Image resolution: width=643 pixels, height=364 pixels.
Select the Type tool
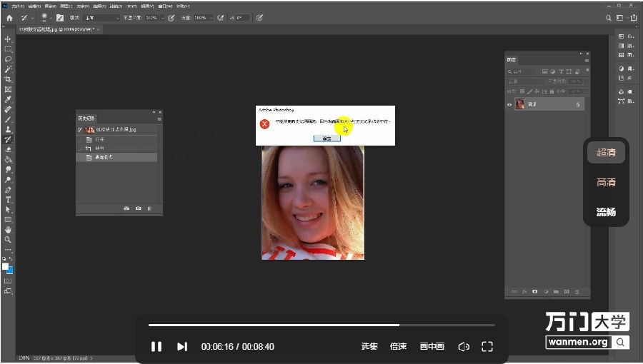tap(8, 200)
